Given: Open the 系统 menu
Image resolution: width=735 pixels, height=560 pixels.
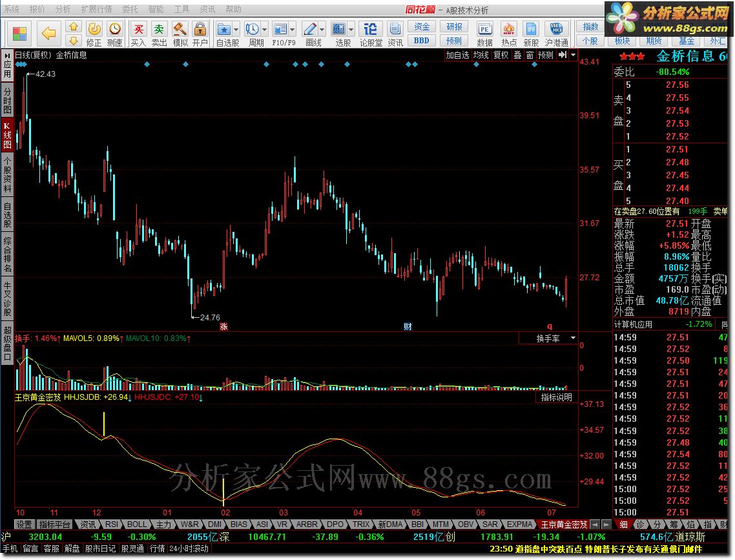Looking at the screenshot, I should 12,10.
